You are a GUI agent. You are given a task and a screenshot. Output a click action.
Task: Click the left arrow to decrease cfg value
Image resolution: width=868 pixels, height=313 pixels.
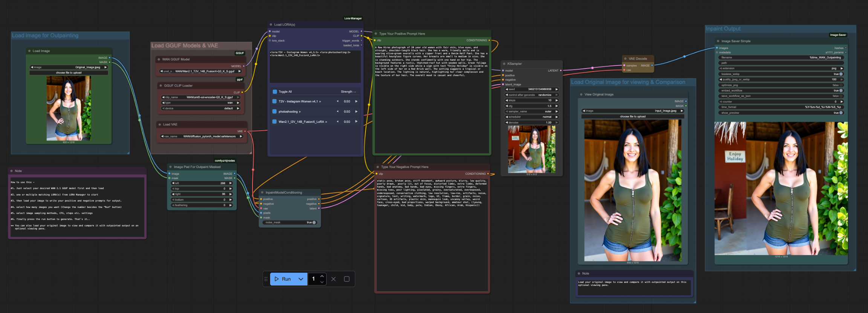pos(507,106)
